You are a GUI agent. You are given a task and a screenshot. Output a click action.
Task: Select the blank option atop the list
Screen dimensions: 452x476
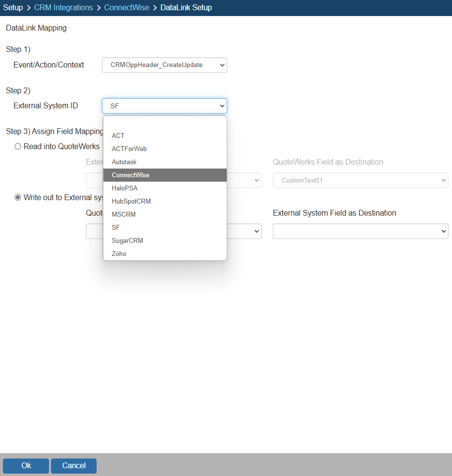[x=165, y=123]
